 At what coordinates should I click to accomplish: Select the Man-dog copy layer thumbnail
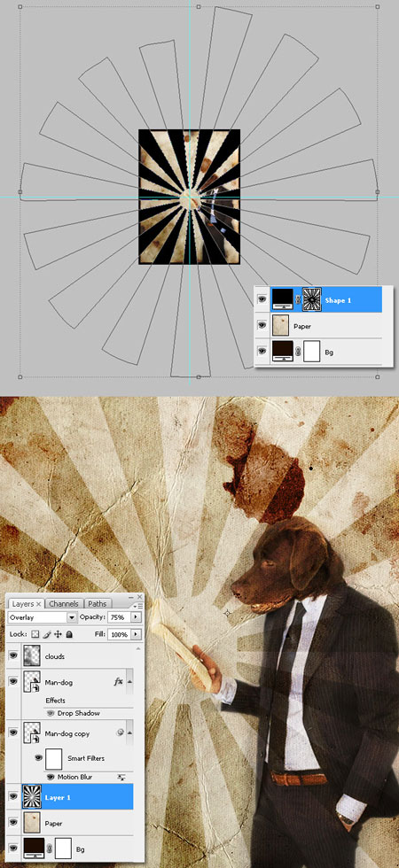tap(32, 733)
